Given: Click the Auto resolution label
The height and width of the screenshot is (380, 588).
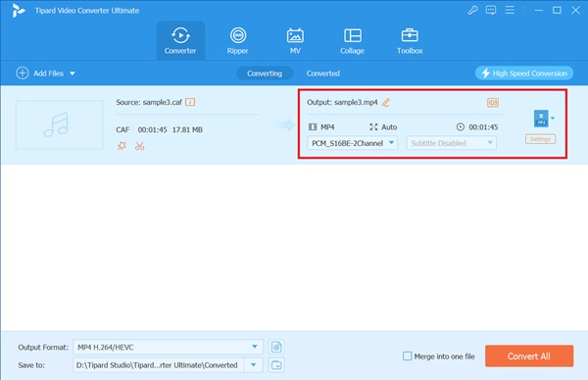Looking at the screenshot, I should coord(389,127).
